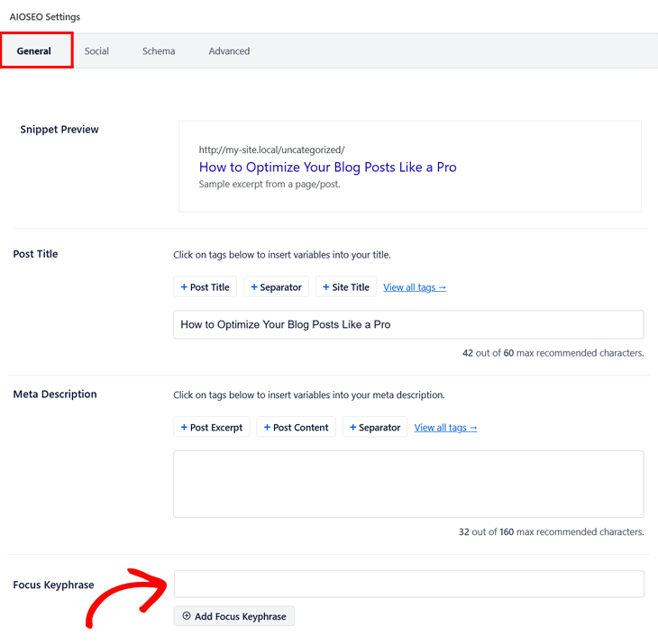Click the snippet preview URL text
658x644 pixels.
coord(272,150)
